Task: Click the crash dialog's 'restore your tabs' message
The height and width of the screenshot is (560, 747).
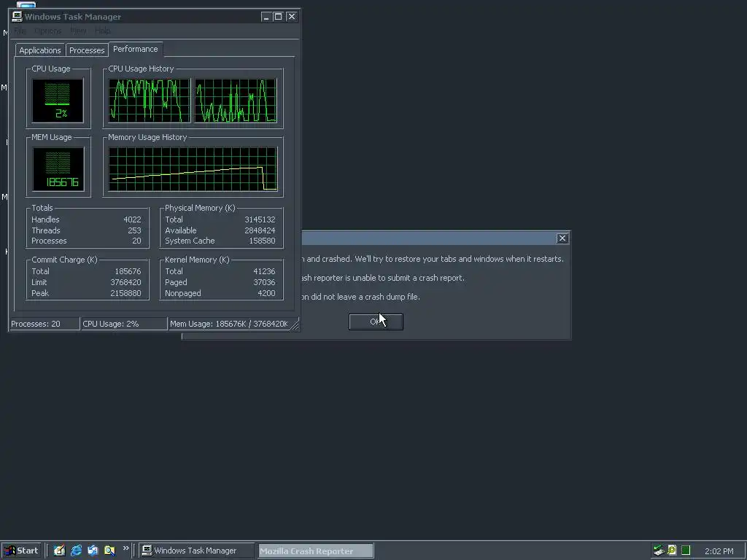Action: 432,259
